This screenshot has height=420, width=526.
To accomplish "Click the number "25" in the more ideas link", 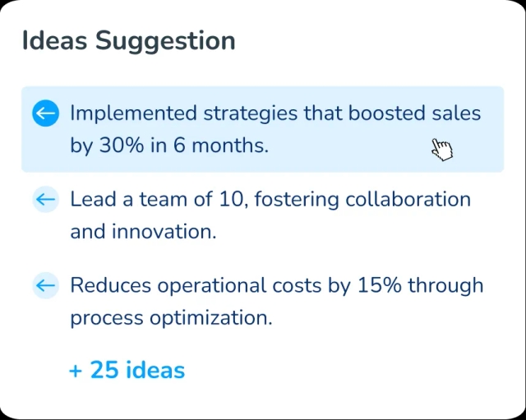I will click(x=104, y=370).
